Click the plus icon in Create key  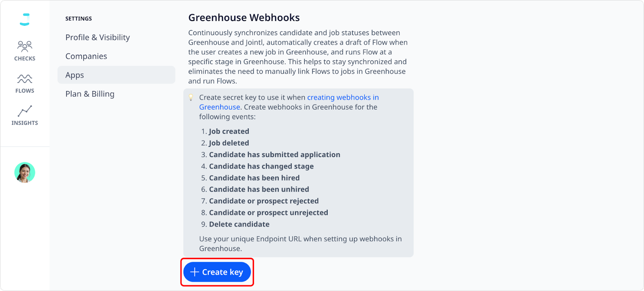[x=194, y=272]
